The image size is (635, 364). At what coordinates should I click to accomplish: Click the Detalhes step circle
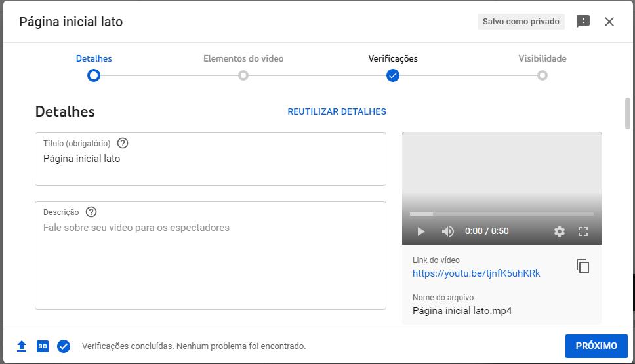94,75
